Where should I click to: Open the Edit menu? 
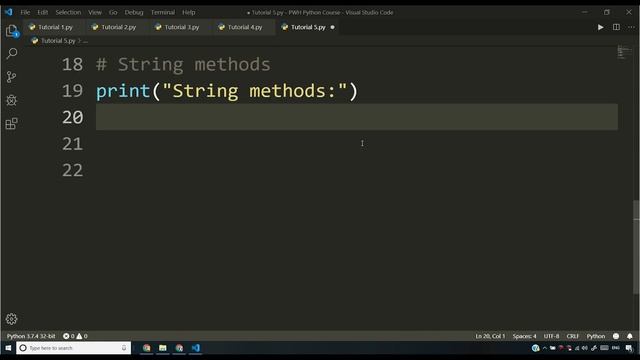(42, 12)
